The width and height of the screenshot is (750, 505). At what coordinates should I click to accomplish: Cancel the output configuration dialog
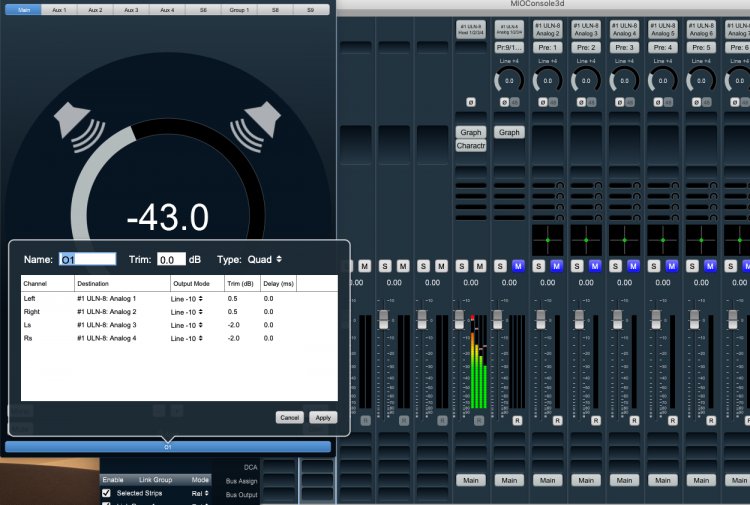point(290,417)
